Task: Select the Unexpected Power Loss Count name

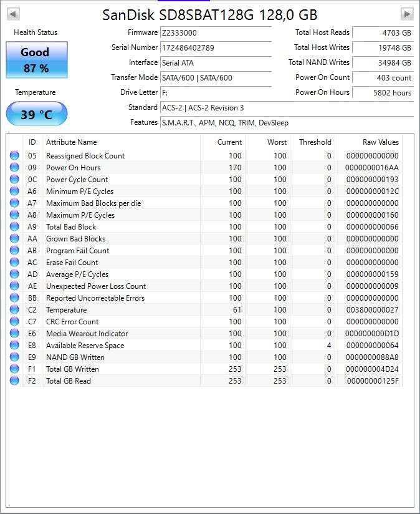Action: (96, 286)
